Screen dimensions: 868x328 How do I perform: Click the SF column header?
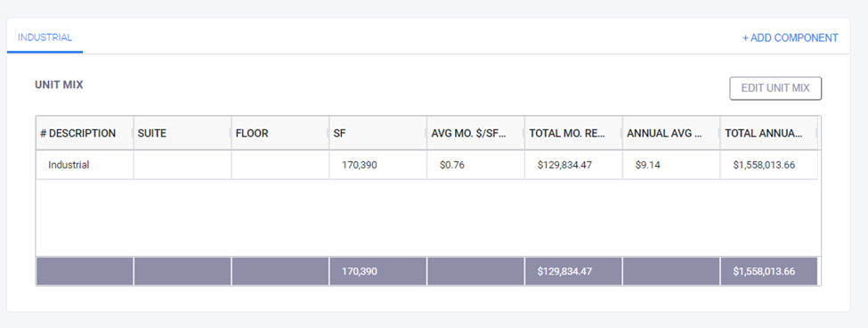point(378,133)
